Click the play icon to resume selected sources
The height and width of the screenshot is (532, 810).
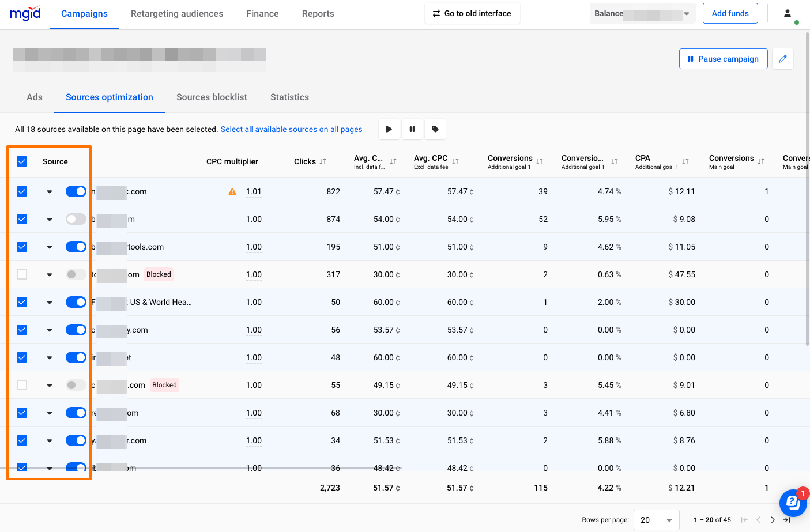click(389, 129)
